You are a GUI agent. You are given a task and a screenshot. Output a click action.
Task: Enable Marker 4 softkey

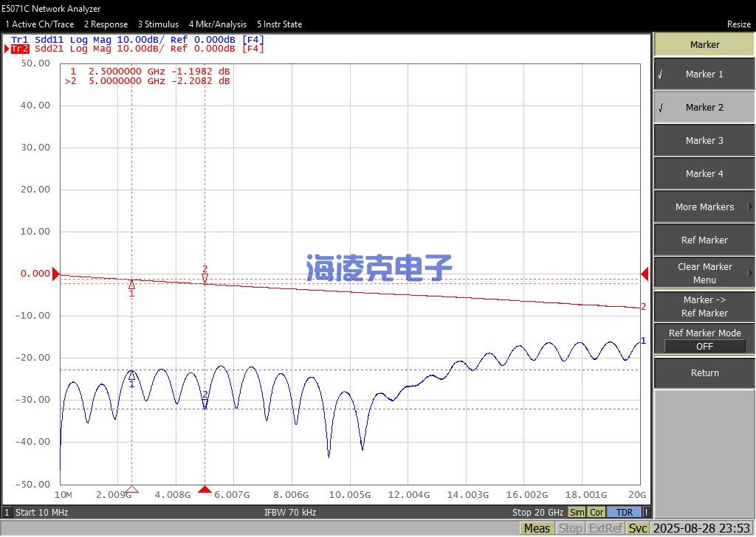point(704,174)
